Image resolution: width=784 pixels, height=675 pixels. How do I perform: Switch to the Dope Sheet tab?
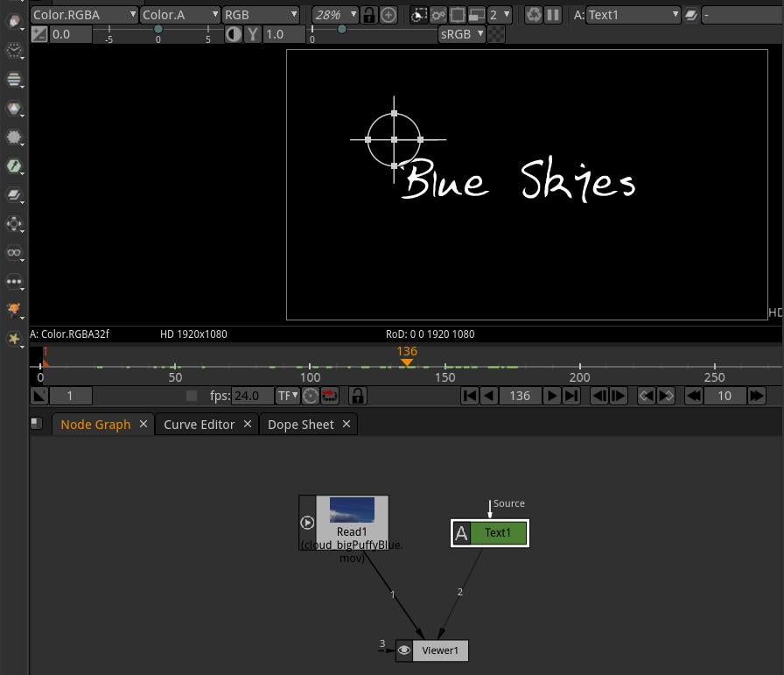pyautogui.click(x=300, y=425)
